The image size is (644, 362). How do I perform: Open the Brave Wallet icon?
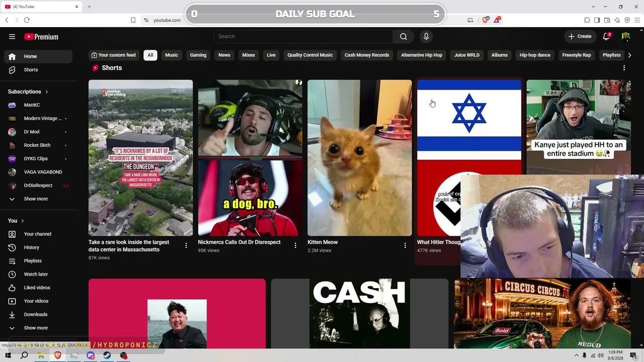tap(607, 20)
